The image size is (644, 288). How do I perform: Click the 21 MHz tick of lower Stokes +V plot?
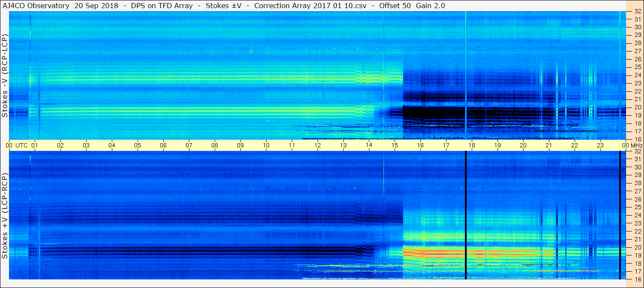click(x=637, y=239)
